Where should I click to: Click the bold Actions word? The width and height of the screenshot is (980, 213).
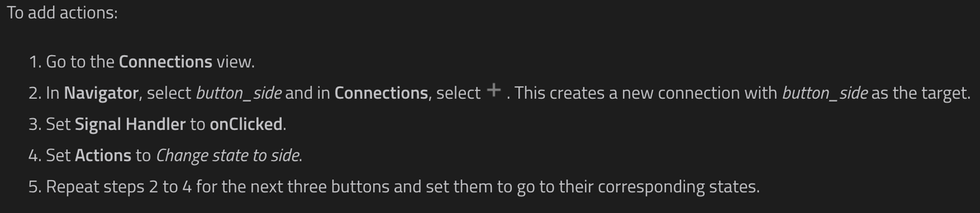pos(103,155)
